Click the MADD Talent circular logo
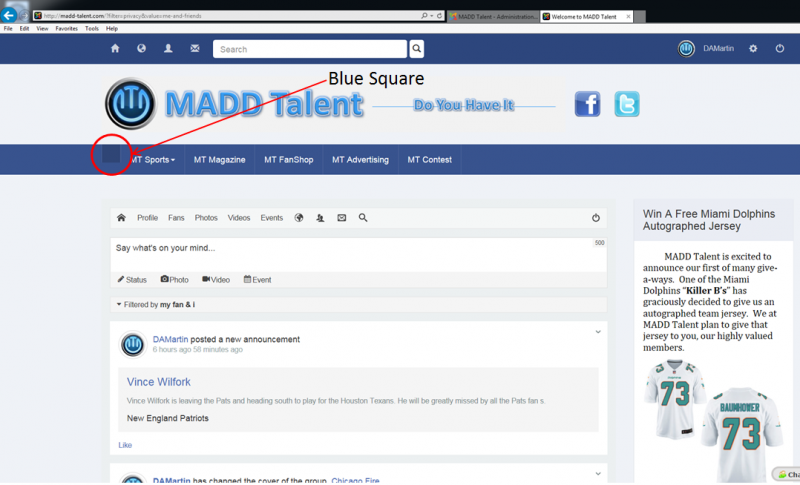The width and height of the screenshot is (800, 485). pyautogui.click(x=131, y=104)
